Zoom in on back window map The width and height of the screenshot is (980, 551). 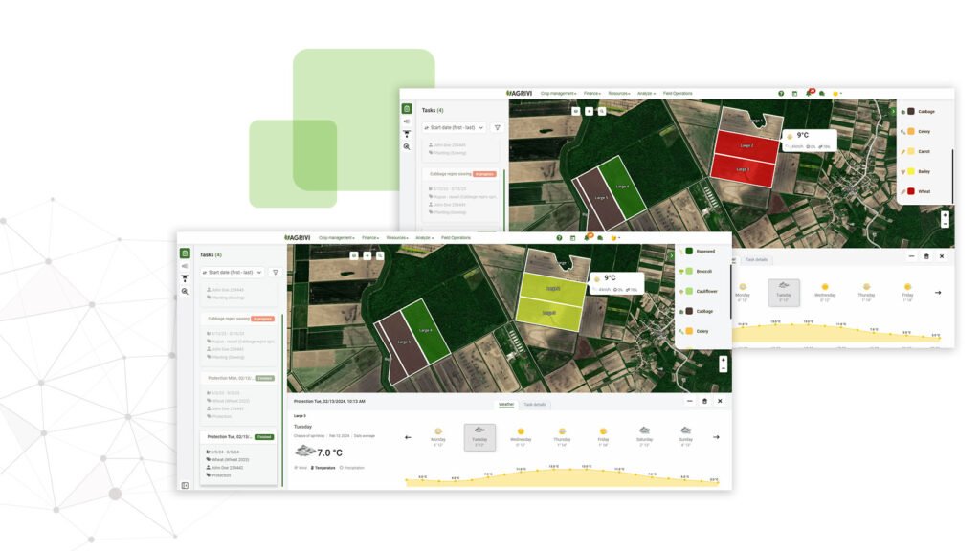pyautogui.click(x=945, y=215)
